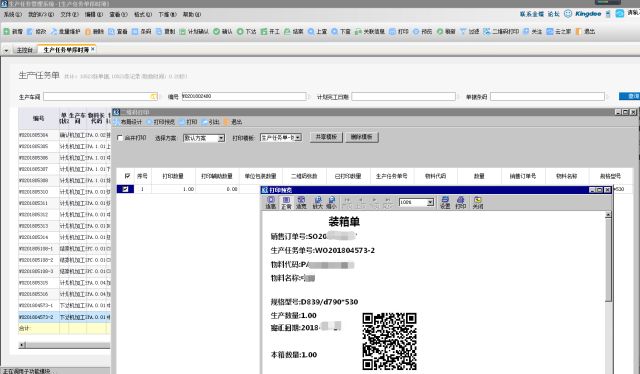
Task: Click the 共享模板 button
Action: click(x=326, y=137)
